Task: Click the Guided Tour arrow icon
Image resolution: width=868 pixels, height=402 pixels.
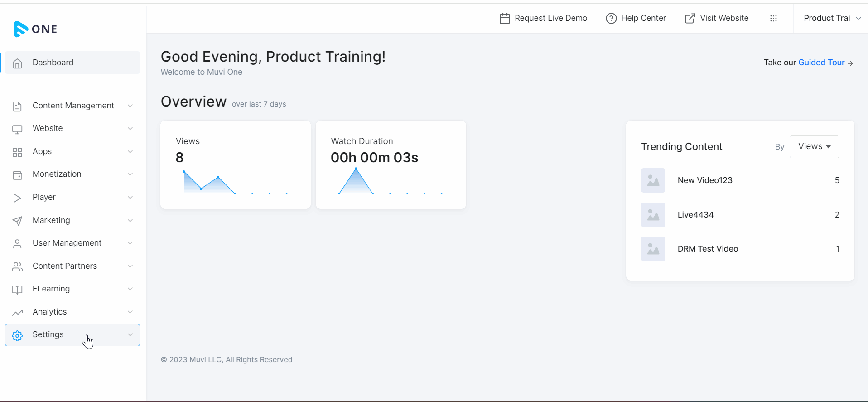Action: click(850, 63)
